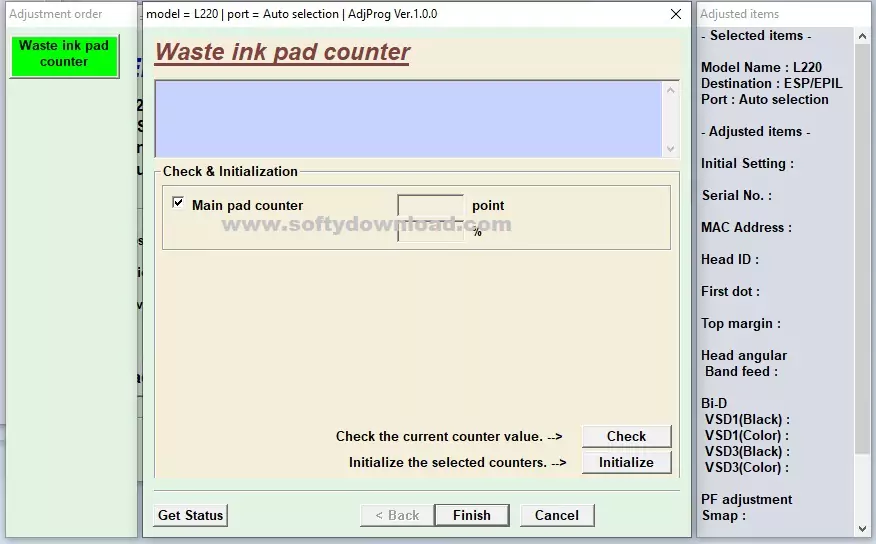Click the Adjusted items panel scrollbar thumb
The image size is (876, 544).
click(x=861, y=251)
